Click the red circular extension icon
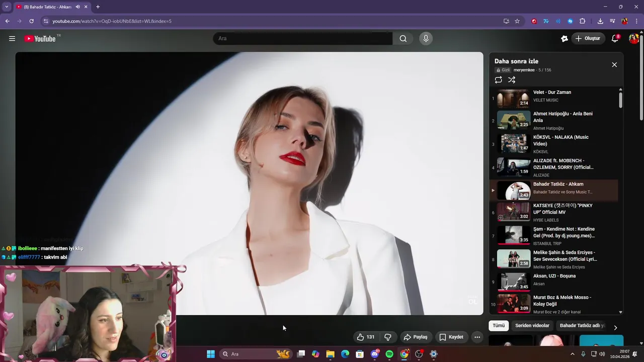Image resolution: width=644 pixels, height=362 pixels. 534,21
